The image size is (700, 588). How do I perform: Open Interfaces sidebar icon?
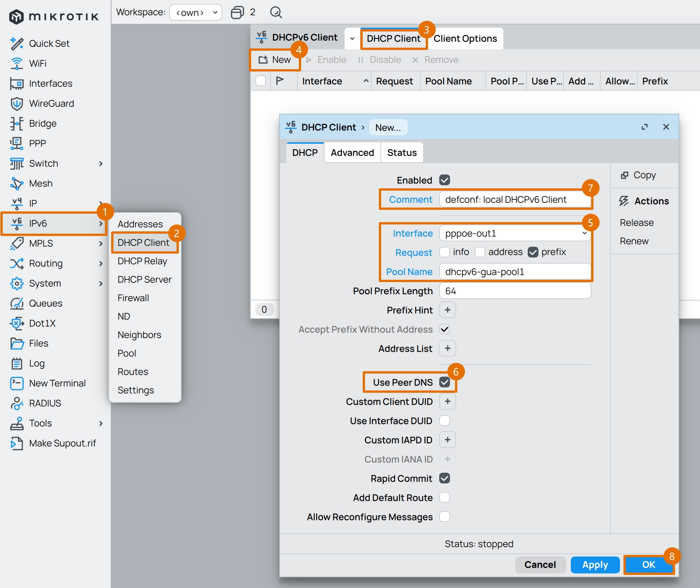coord(17,83)
